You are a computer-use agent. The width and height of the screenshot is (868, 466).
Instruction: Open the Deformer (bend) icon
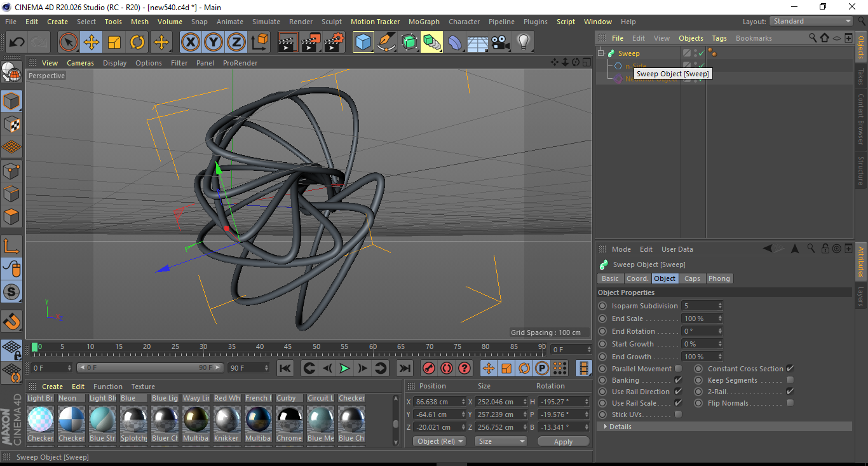point(455,43)
